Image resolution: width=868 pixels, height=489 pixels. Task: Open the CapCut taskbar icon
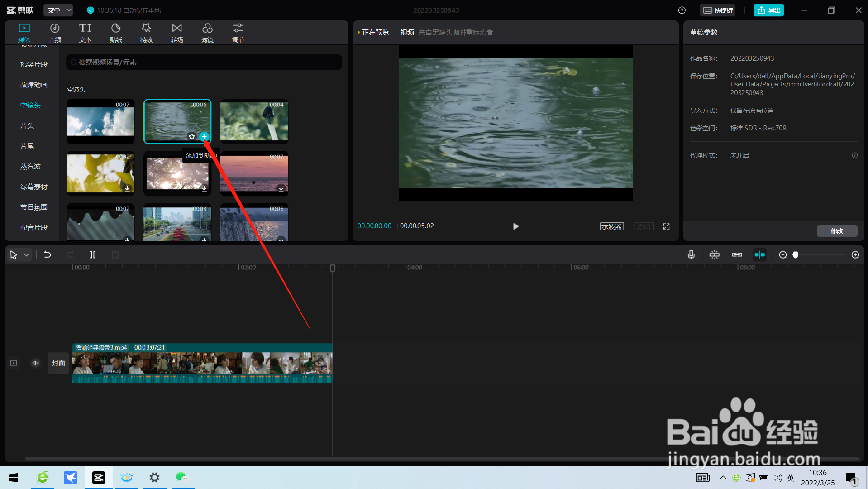point(99,478)
